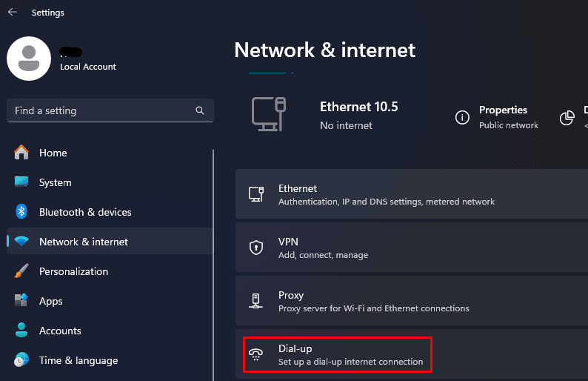The image size is (588, 381).
Task: Click the user profile avatar picture
Action: 29,59
